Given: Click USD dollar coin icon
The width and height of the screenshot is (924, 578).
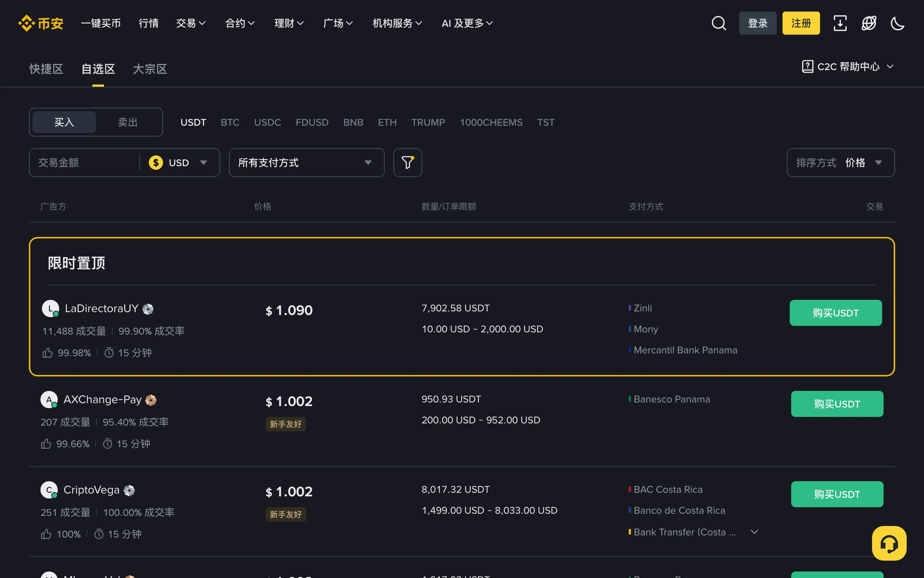Looking at the screenshot, I should click(x=156, y=163).
